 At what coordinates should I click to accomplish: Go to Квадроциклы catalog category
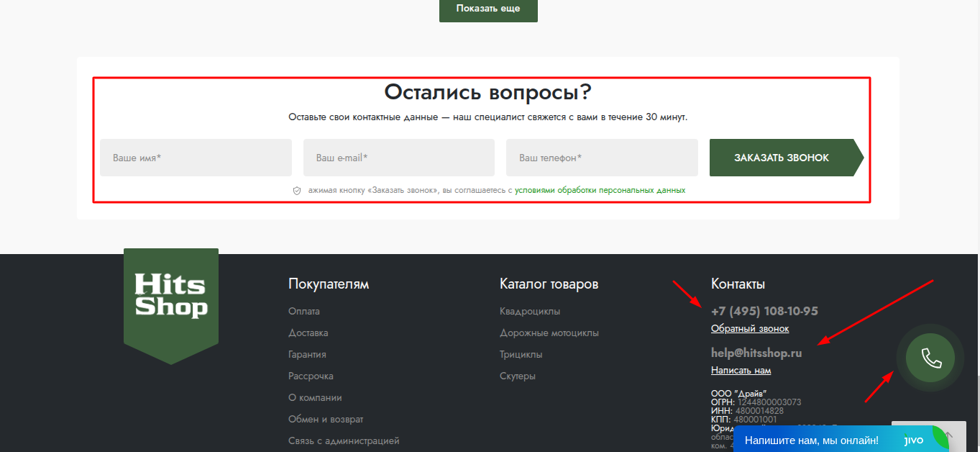point(530,312)
